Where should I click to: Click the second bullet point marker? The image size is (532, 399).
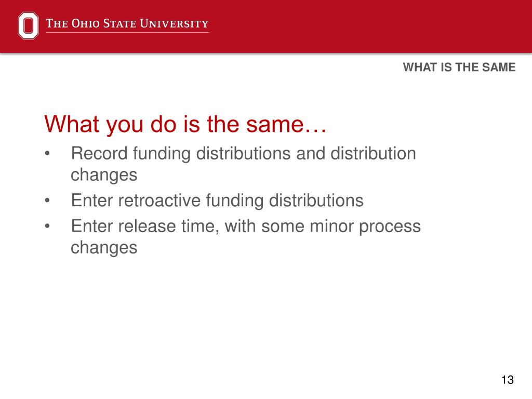tap(47, 201)
